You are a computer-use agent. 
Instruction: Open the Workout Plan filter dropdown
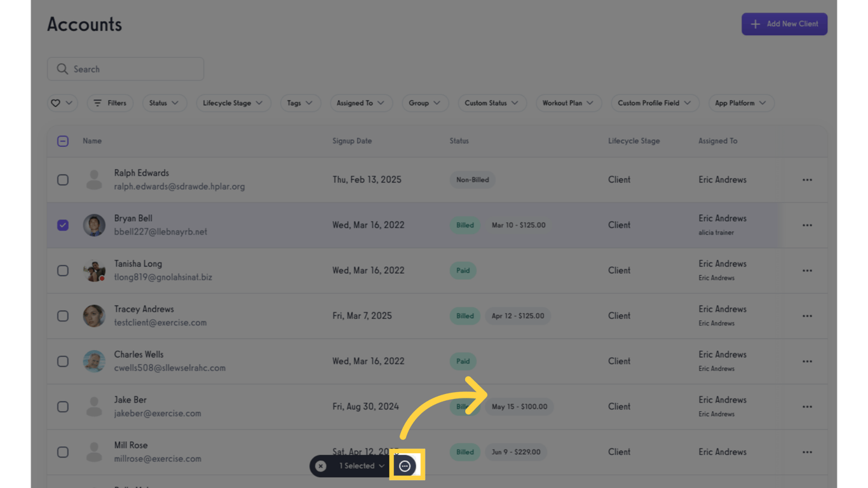coord(567,103)
